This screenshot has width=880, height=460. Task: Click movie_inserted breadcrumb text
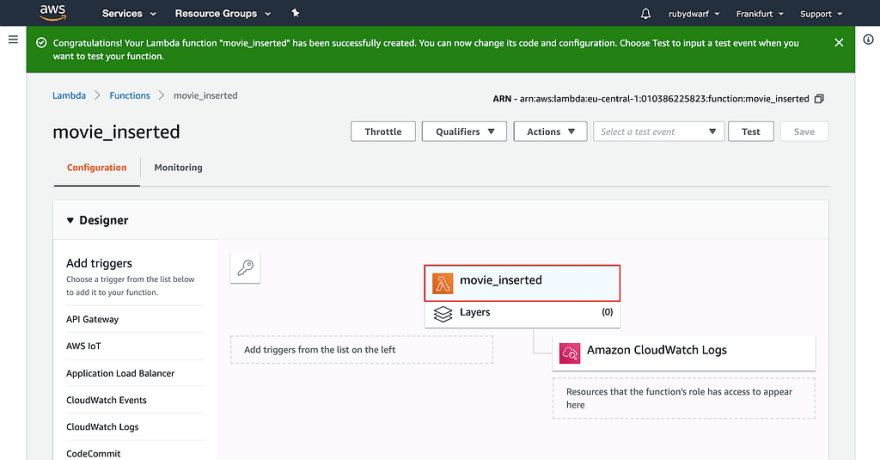(x=205, y=95)
